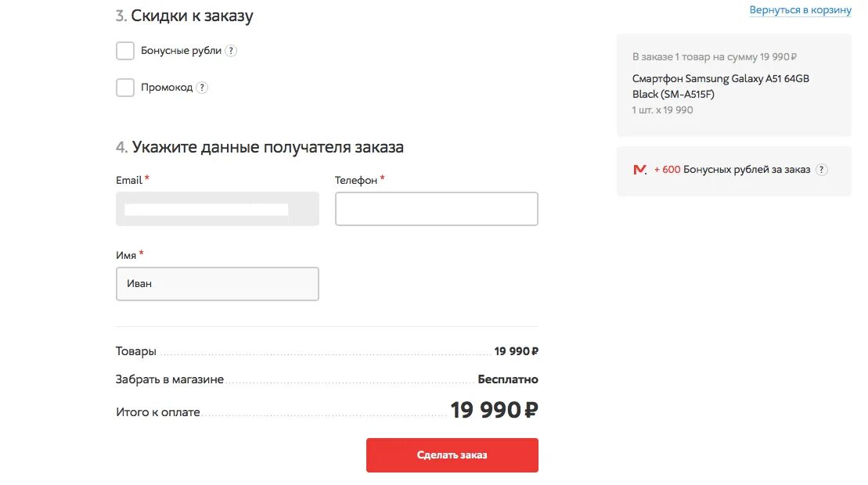Click the +600 Бонусных рублей за заказ text
This screenshot has height=485, width=868.
(x=732, y=170)
